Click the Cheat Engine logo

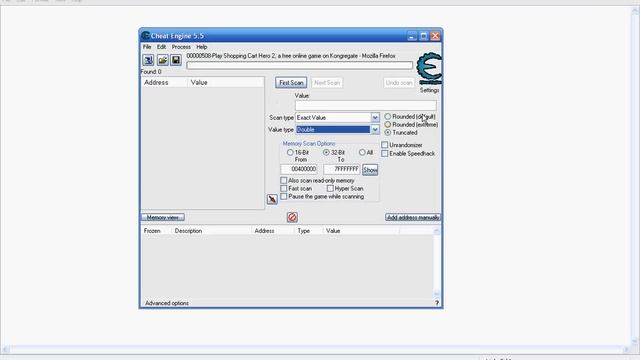click(x=429, y=68)
